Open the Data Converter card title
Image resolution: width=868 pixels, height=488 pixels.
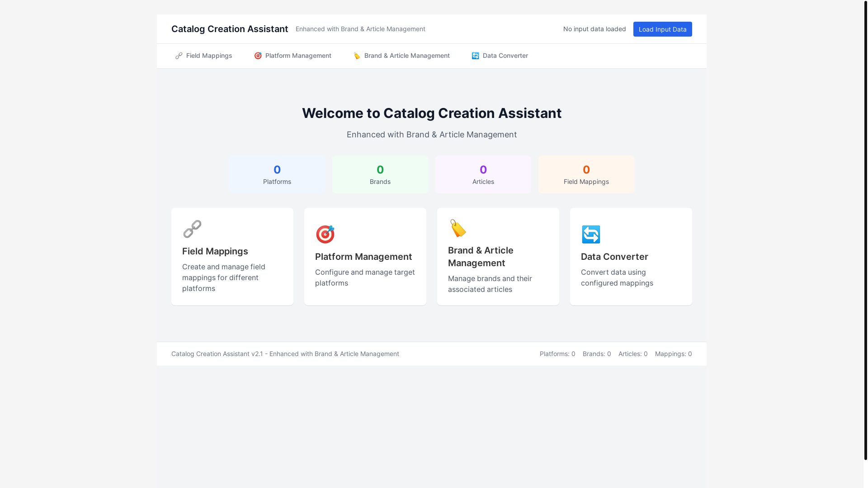(x=614, y=257)
